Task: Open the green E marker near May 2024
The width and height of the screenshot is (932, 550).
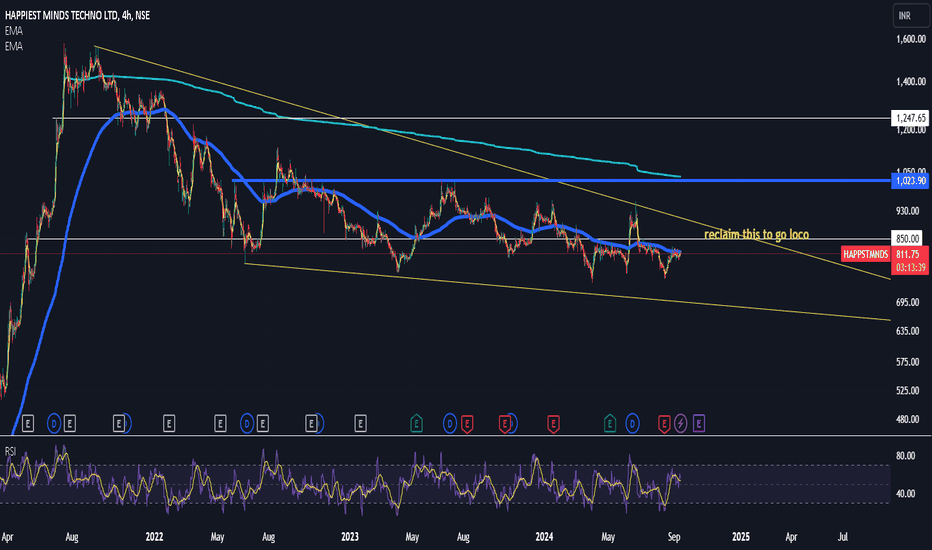Action: tap(609, 423)
